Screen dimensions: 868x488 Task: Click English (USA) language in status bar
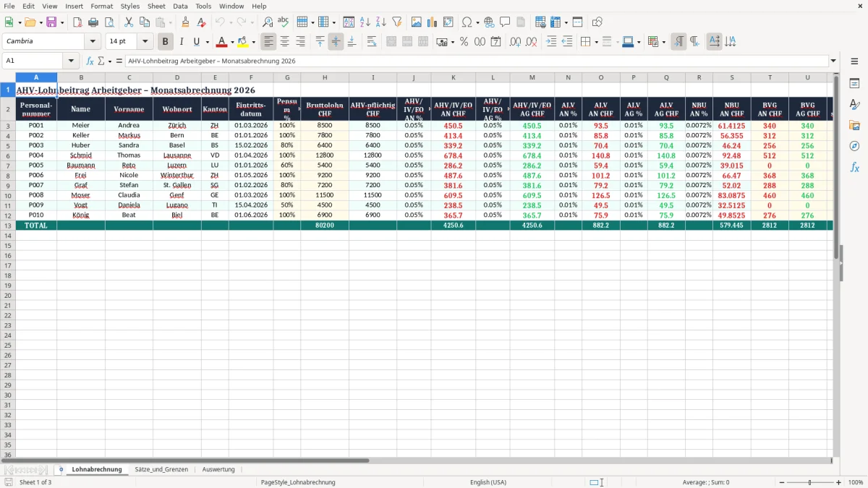click(488, 482)
